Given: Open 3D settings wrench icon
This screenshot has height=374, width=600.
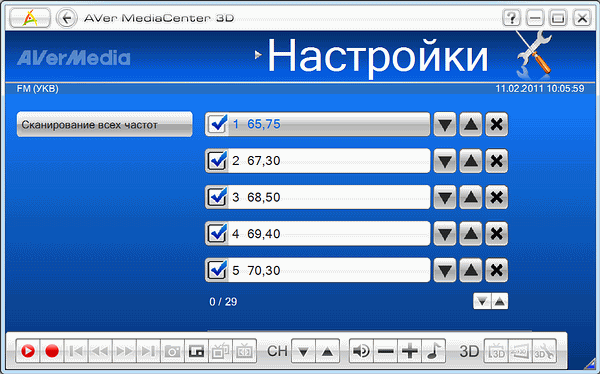Looking at the screenshot, I should pyautogui.click(x=544, y=351).
